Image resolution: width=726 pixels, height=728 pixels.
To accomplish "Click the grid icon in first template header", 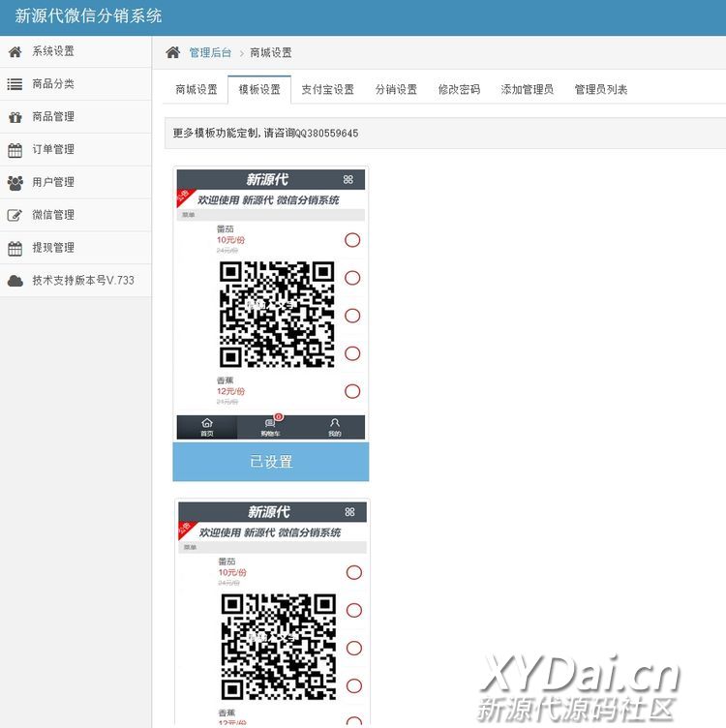I will point(348,179).
